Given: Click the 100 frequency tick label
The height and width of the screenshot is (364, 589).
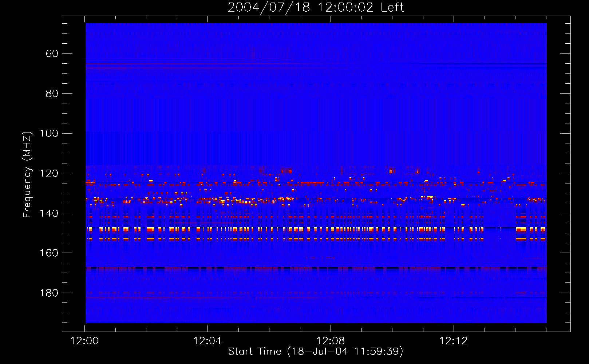Looking at the screenshot, I should click(49, 134).
